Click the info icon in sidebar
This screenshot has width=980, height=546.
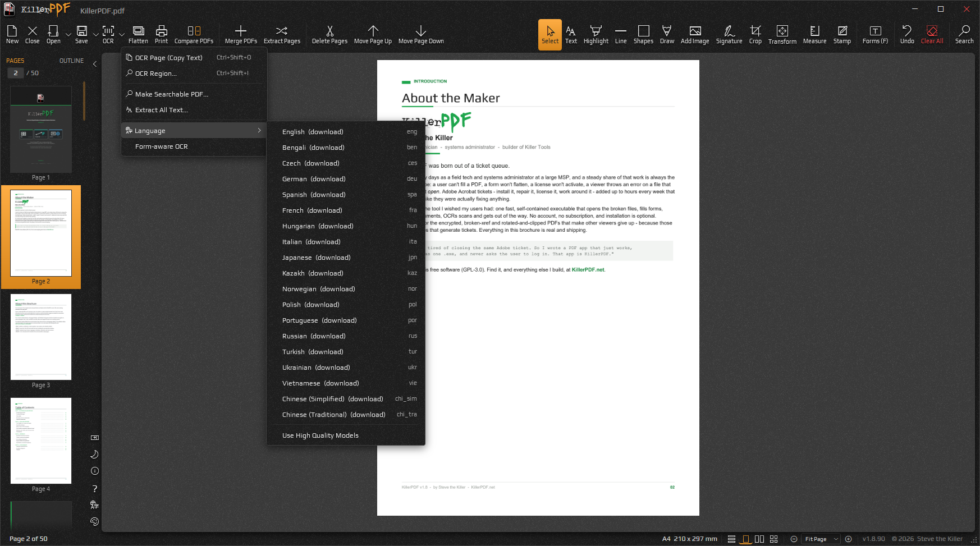click(94, 471)
